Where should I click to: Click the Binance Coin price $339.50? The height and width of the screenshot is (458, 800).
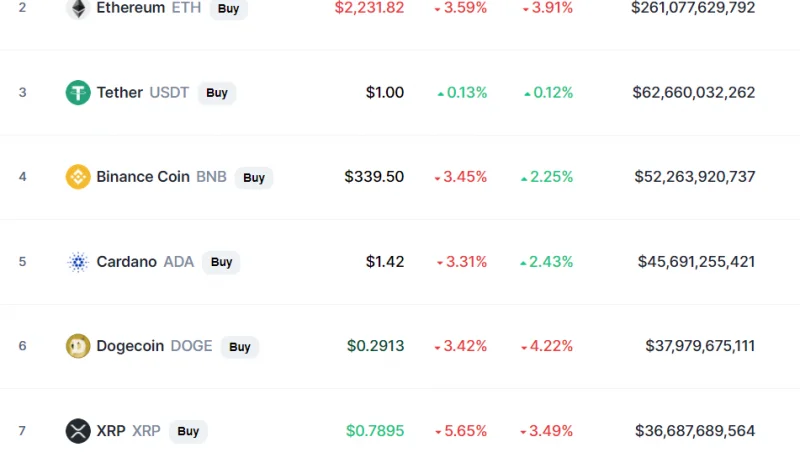pyautogui.click(x=374, y=176)
